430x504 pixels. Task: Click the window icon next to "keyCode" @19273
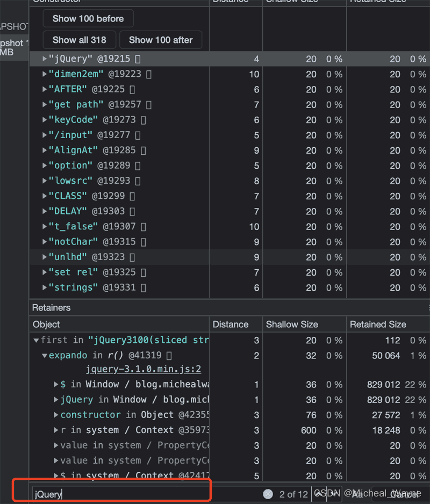[x=144, y=120]
